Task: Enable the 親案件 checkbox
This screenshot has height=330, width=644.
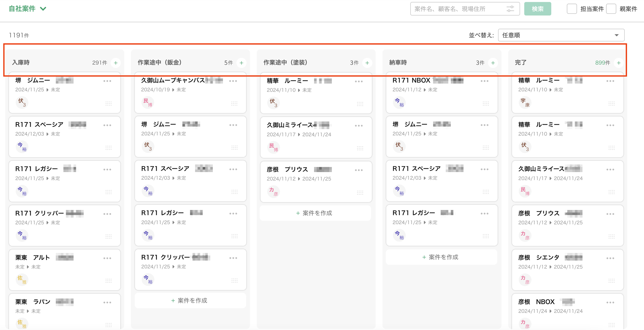Action: tap(611, 9)
